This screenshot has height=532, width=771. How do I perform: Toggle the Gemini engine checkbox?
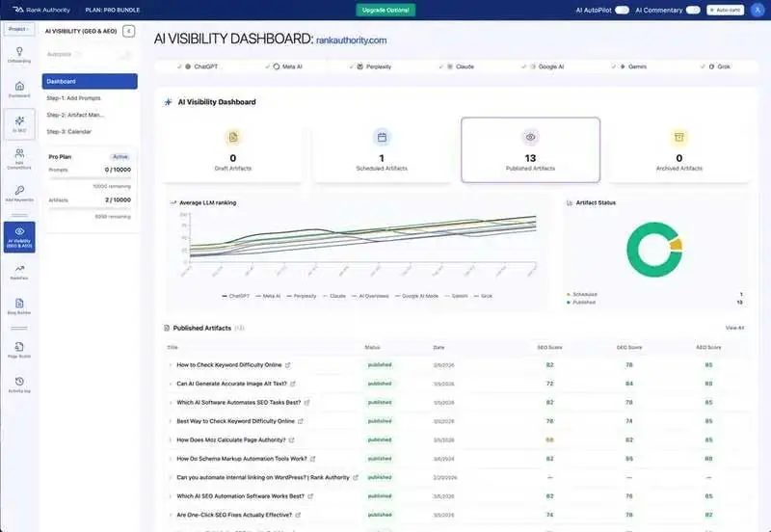pos(613,66)
